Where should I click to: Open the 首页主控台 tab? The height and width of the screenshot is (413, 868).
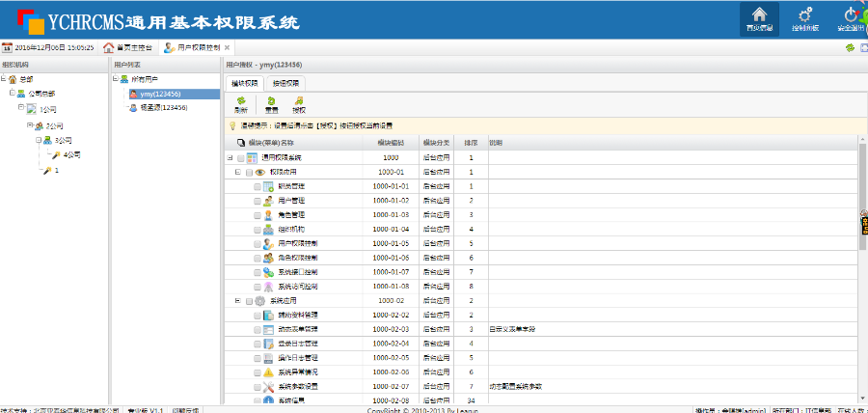(x=128, y=47)
